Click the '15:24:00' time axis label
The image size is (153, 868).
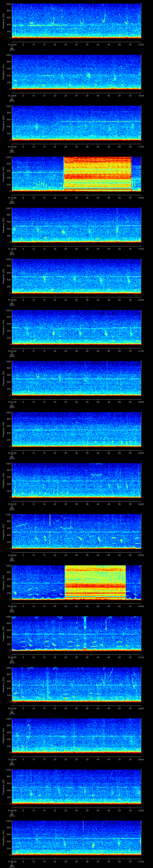pos(12,555)
